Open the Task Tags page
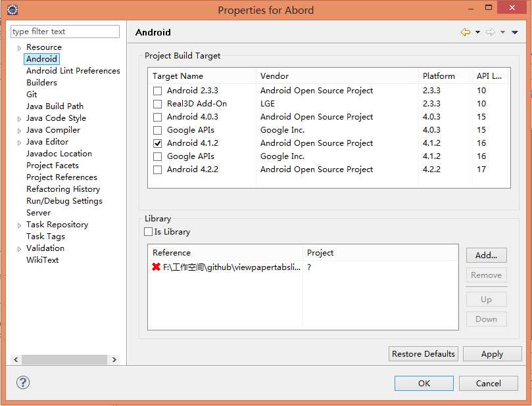Screen dimensions: 532x406 [45, 237]
